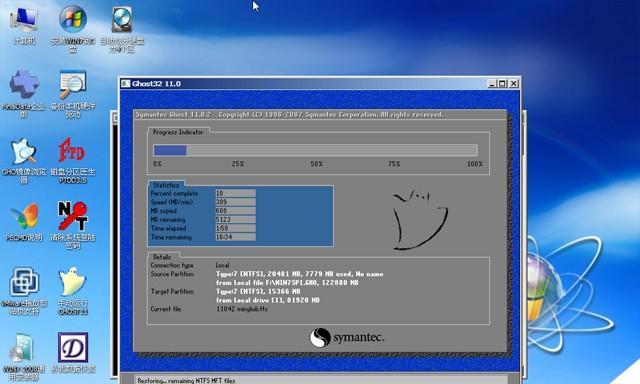
Task: Click the Target Partition Type:7 NTFS 15366 MB line
Action: pyautogui.click(x=258, y=292)
